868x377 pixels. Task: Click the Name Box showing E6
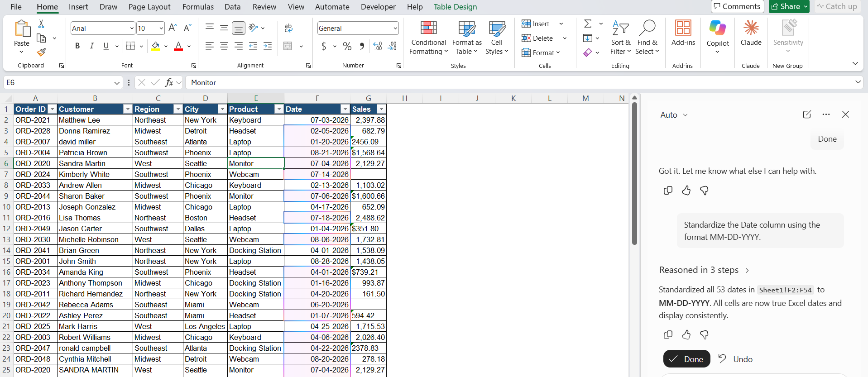63,82
